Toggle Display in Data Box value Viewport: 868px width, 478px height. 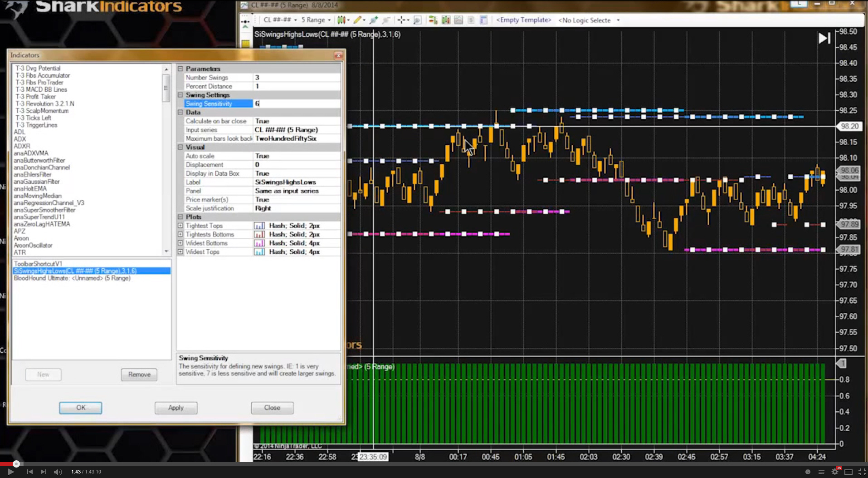[297, 173]
